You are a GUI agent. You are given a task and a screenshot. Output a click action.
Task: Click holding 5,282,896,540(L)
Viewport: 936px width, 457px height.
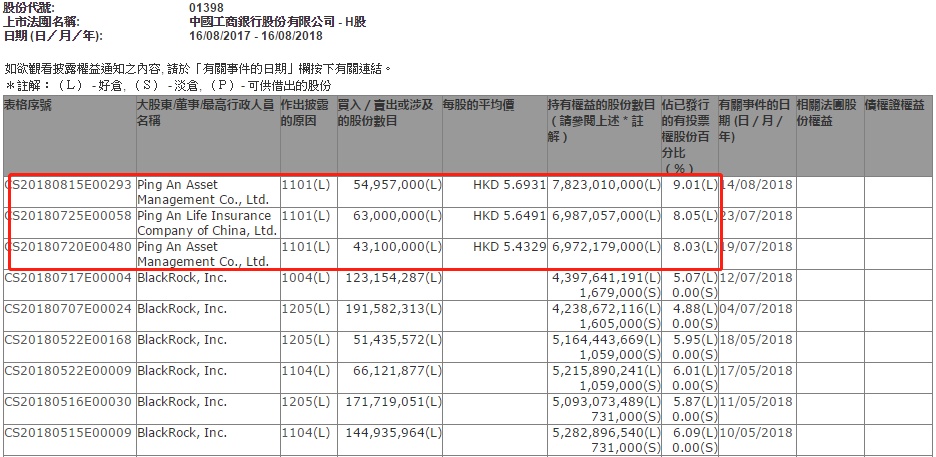605,433
